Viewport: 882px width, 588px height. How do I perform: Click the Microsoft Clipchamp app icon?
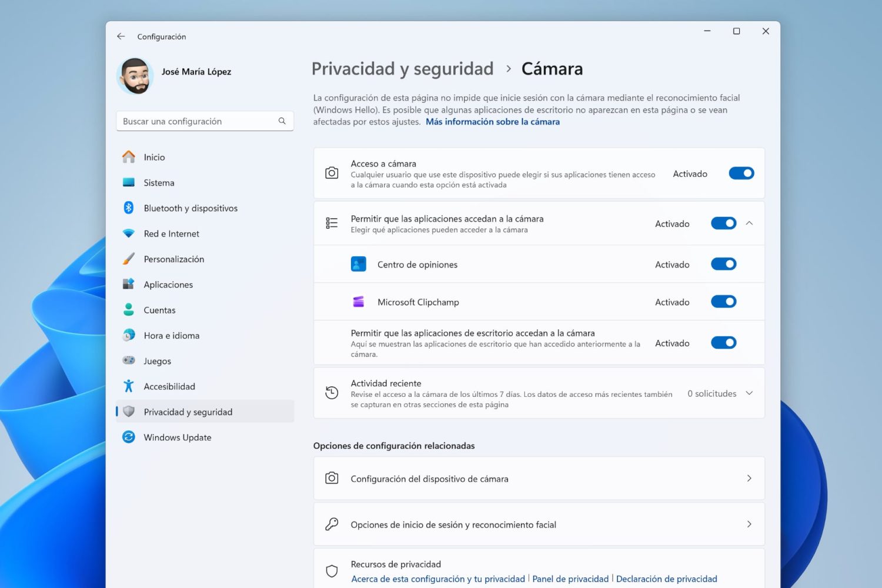(359, 302)
